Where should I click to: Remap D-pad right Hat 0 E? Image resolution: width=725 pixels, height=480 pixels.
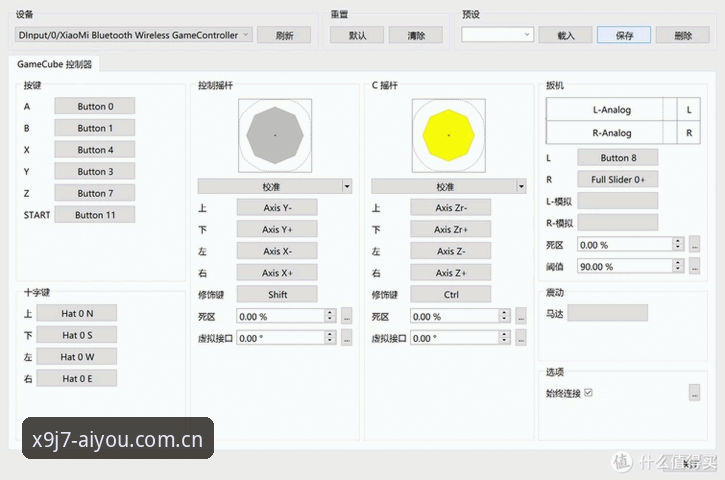(x=77, y=379)
